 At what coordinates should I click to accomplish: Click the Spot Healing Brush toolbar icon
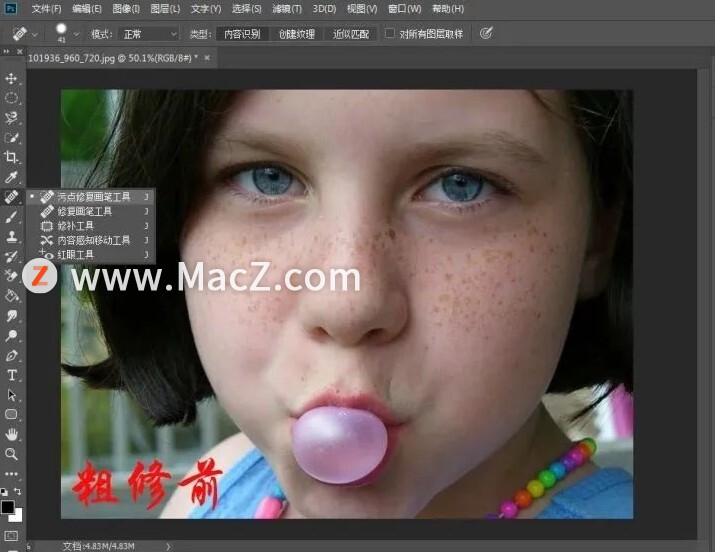click(11, 197)
